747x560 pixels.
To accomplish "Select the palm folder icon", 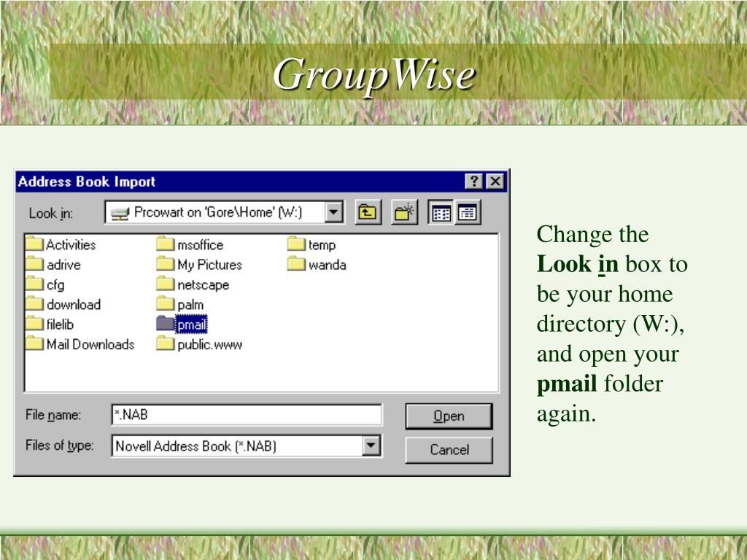I will (x=166, y=304).
